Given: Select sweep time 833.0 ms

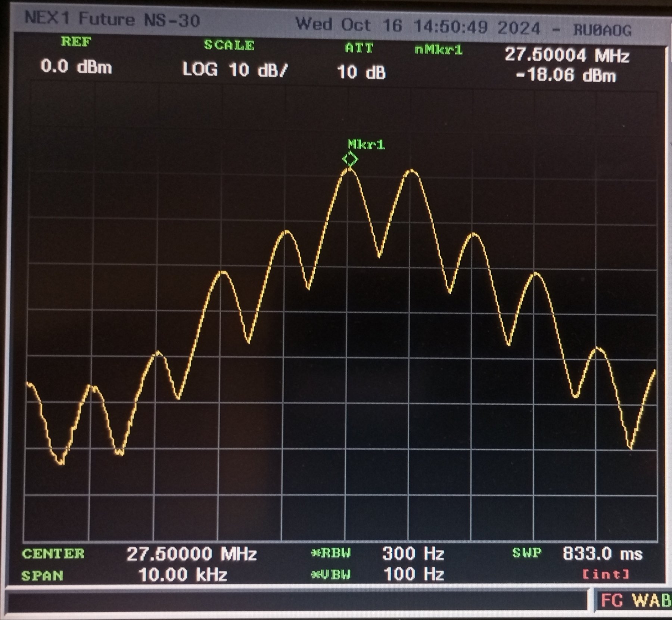Looking at the screenshot, I should click(x=603, y=554).
